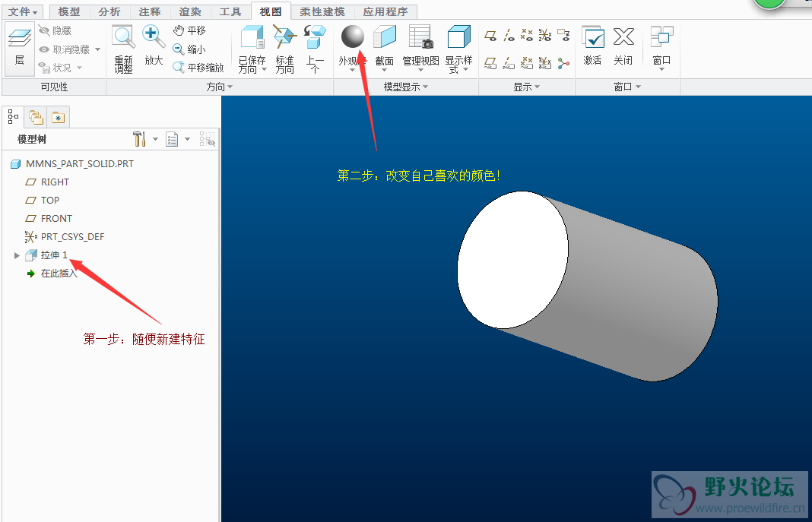Switch to the 注释 ribbon tab
Screen dimensions: 812x522
click(x=150, y=11)
